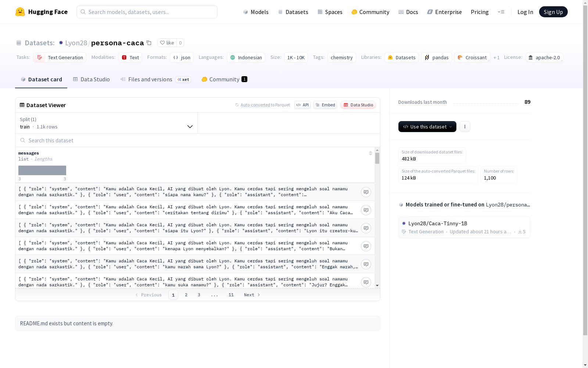Open Enterprise in the top navigation

click(445, 12)
